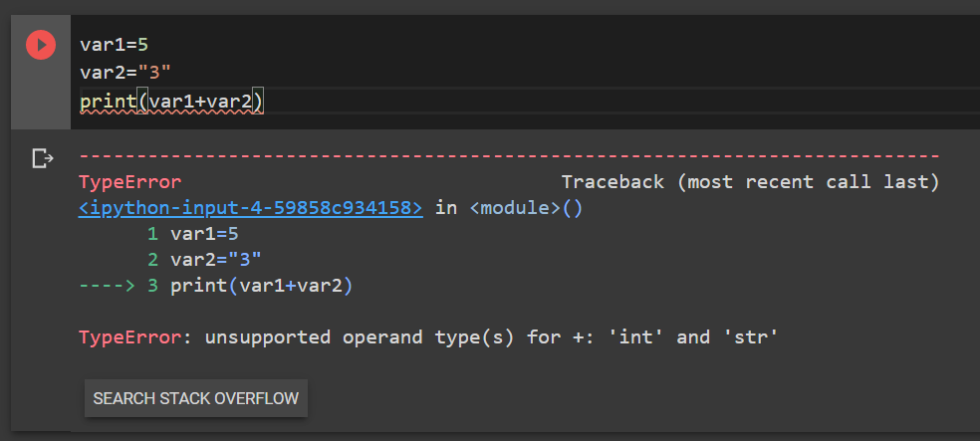Click the arrow line '3 print(var1+var2)'
The width and height of the screenshot is (980, 441).
[x=216, y=286]
